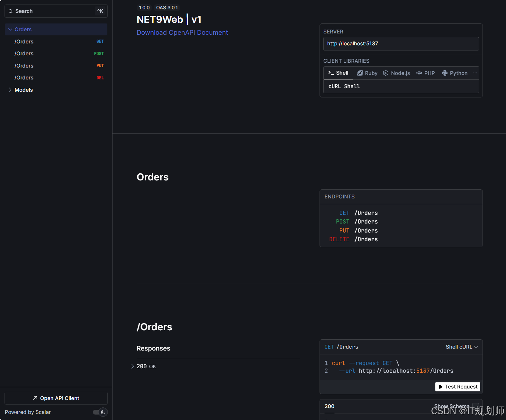Expand the Models section chevron

click(x=10, y=90)
